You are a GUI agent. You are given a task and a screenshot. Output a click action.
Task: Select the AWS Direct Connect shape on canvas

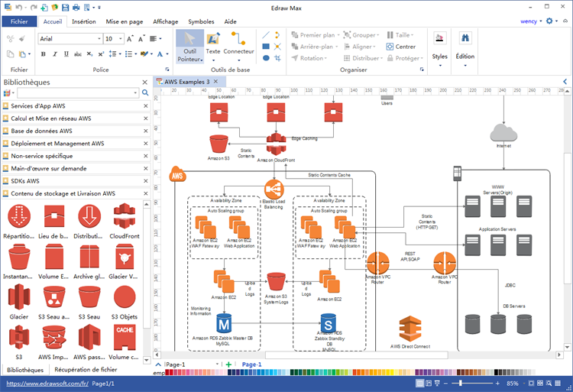point(410,329)
